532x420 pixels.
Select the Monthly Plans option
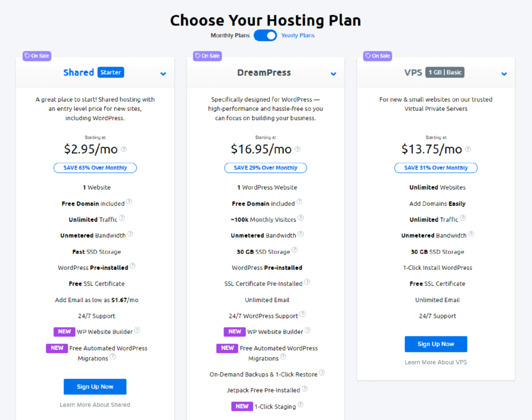(x=230, y=35)
